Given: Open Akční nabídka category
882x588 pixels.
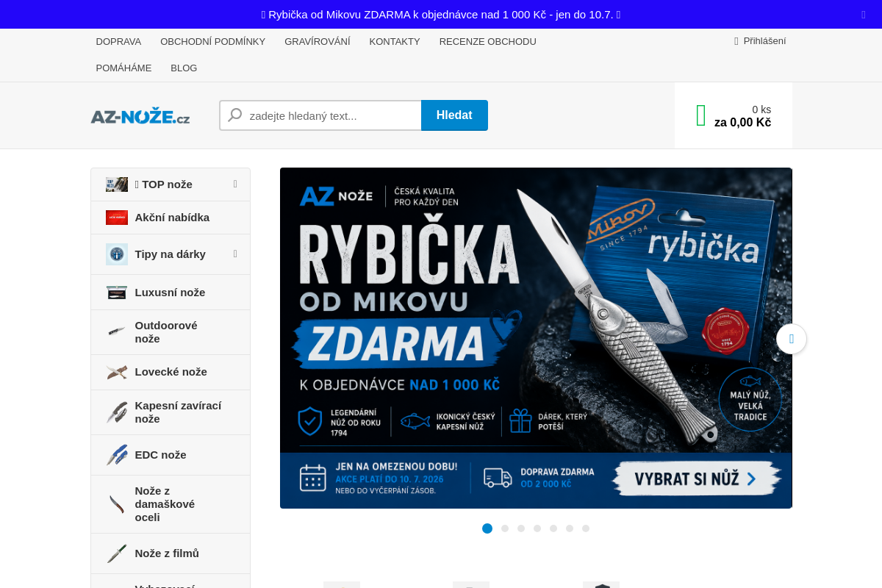Looking at the screenshot, I should pos(172,218).
